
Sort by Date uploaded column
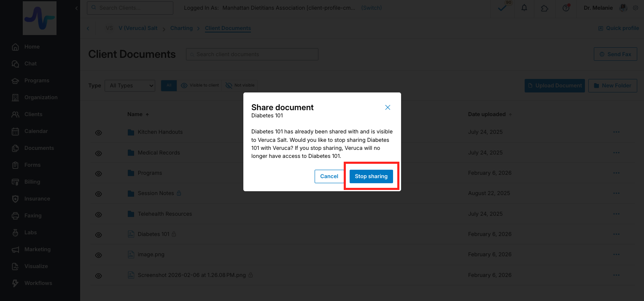489,114
